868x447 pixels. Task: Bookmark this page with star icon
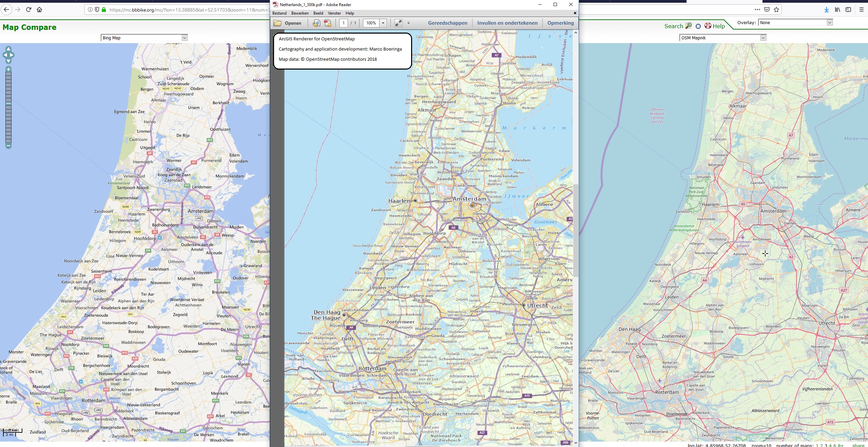click(776, 10)
